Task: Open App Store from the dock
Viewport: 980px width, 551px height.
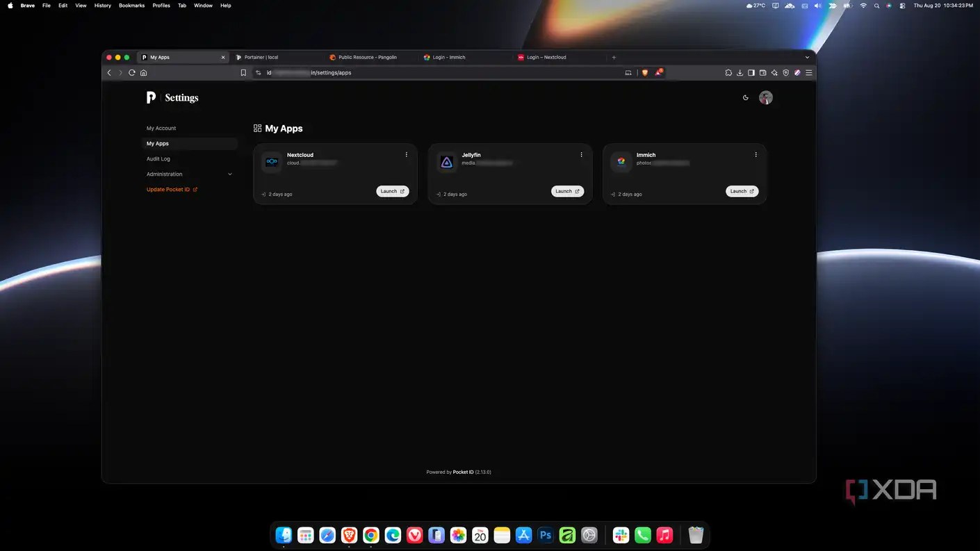Action: 523,535
